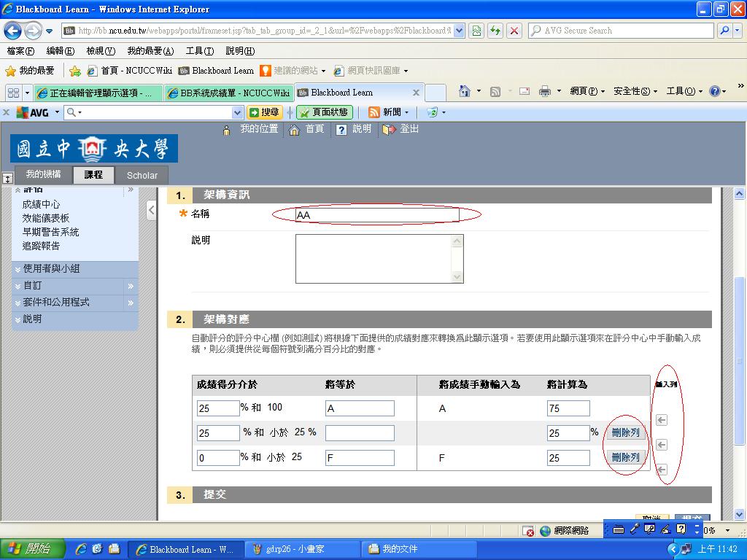Viewport: 747px width, 560px height.
Task: Switch to the Scholar tab
Action: tap(142, 175)
